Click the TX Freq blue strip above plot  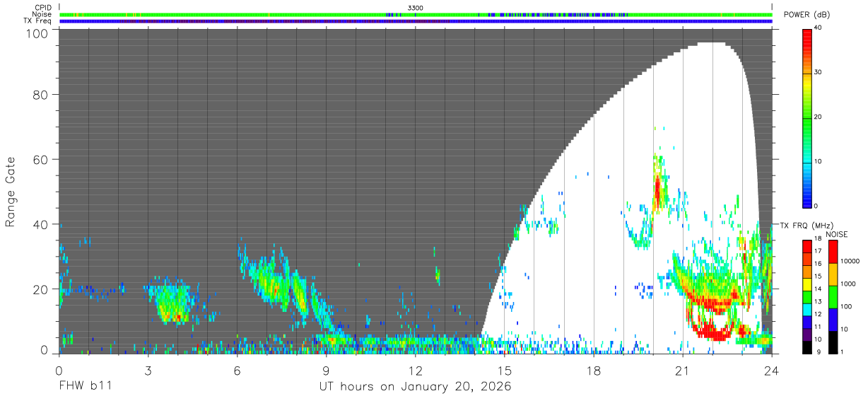click(416, 21)
